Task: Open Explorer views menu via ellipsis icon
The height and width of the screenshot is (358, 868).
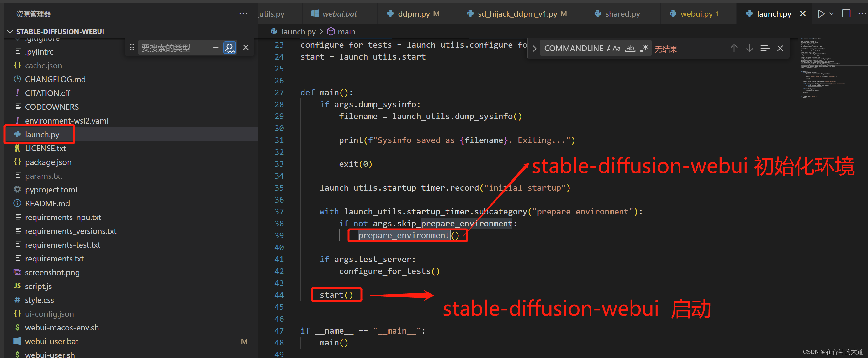Action: 243,13
